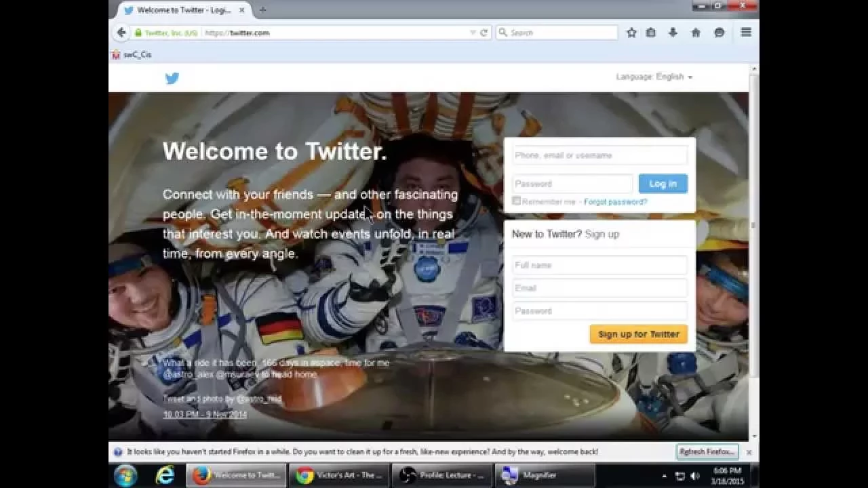Open the Windows Start orb
This screenshot has height=488, width=868.
coord(125,475)
